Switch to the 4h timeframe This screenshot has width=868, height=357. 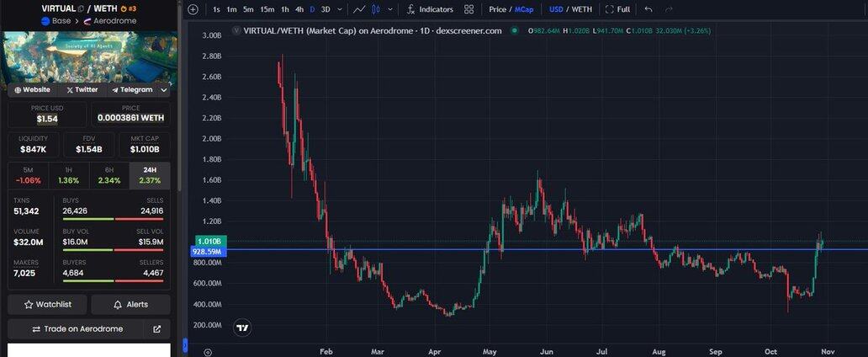tap(299, 9)
